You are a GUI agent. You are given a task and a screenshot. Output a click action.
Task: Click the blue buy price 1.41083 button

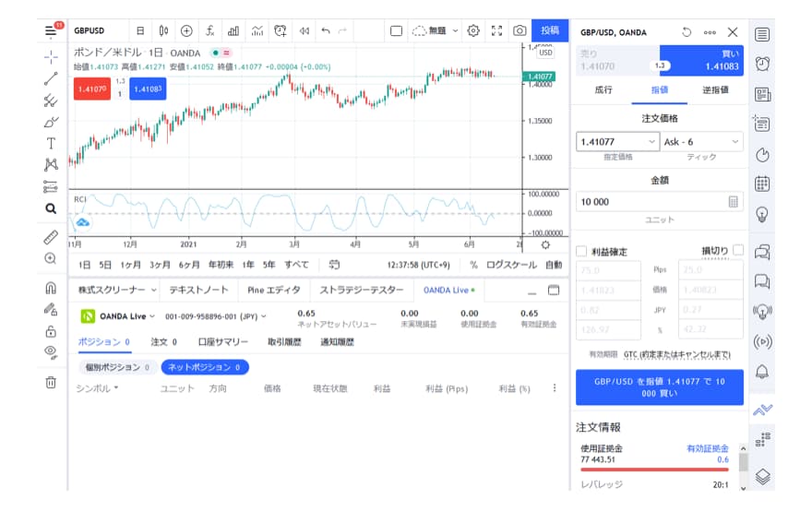click(148, 89)
